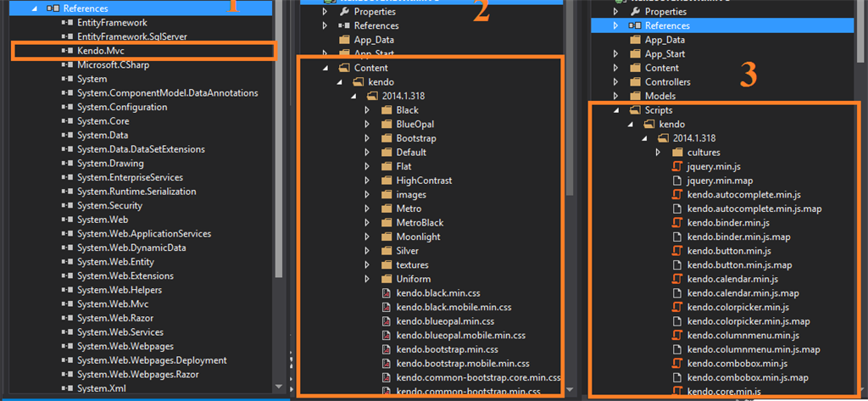Select "System.Web.ApplicationServices" reference
The image size is (868, 401).
tap(144, 234)
